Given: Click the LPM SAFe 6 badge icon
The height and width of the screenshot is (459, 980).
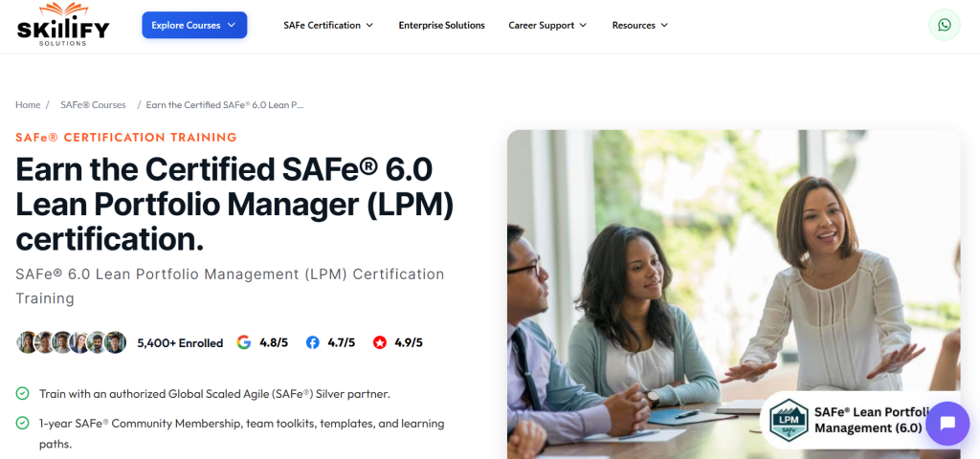Looking at the screenshot, I should tap(789, 420).
